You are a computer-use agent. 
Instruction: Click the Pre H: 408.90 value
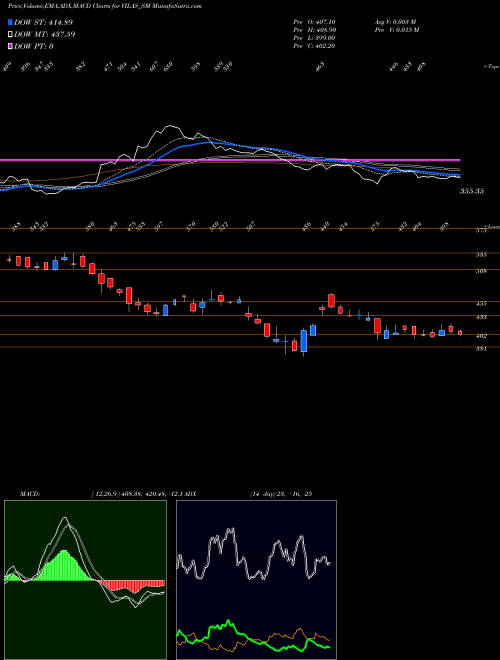pos(314,30)
